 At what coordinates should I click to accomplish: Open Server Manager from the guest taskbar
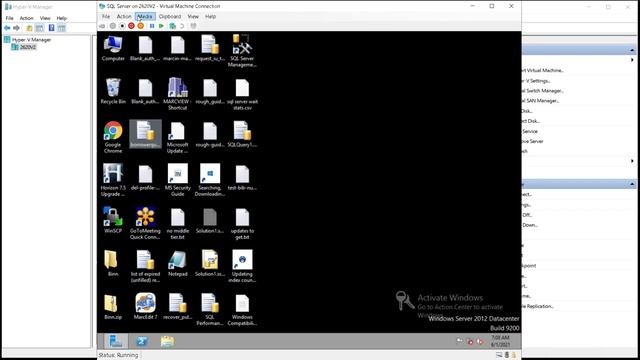tap(116, 341)
